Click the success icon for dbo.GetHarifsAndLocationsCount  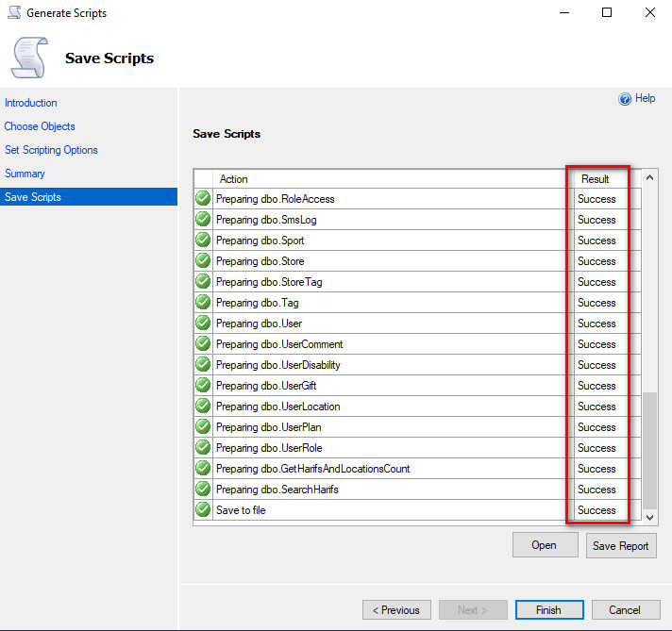pyautogui.click(x=203, y=468)
